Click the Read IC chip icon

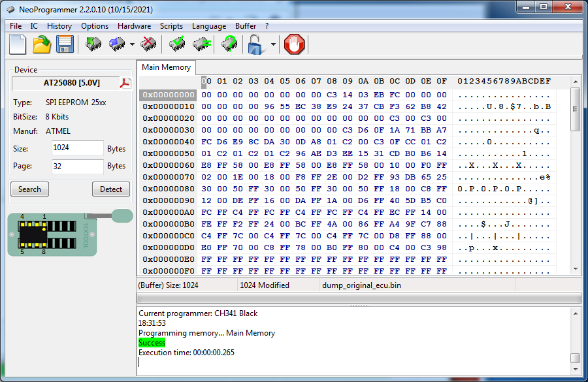(x=93, y=44)
